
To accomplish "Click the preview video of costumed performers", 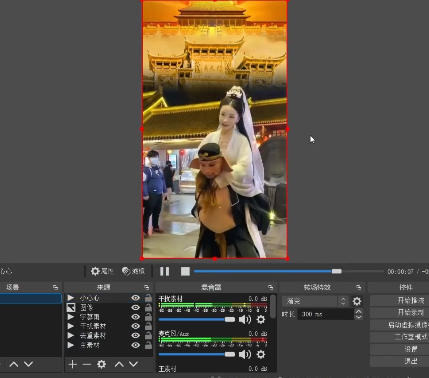I will pyautogui.click(x=215, y=129).
